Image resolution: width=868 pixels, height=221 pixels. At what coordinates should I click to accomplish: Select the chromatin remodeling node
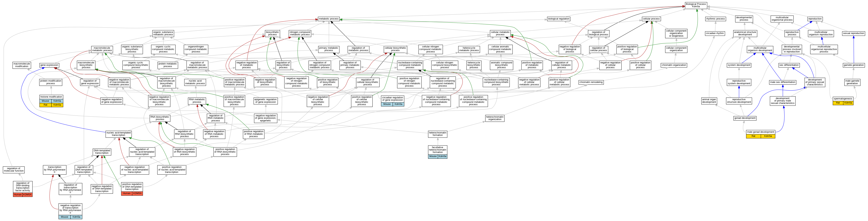pyautogui.click(x=591, y=82)
